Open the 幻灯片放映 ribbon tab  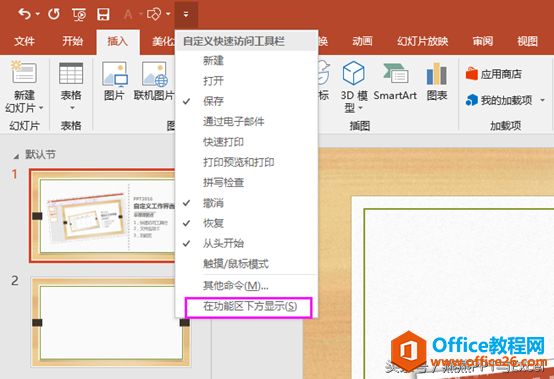click(422, 41)
